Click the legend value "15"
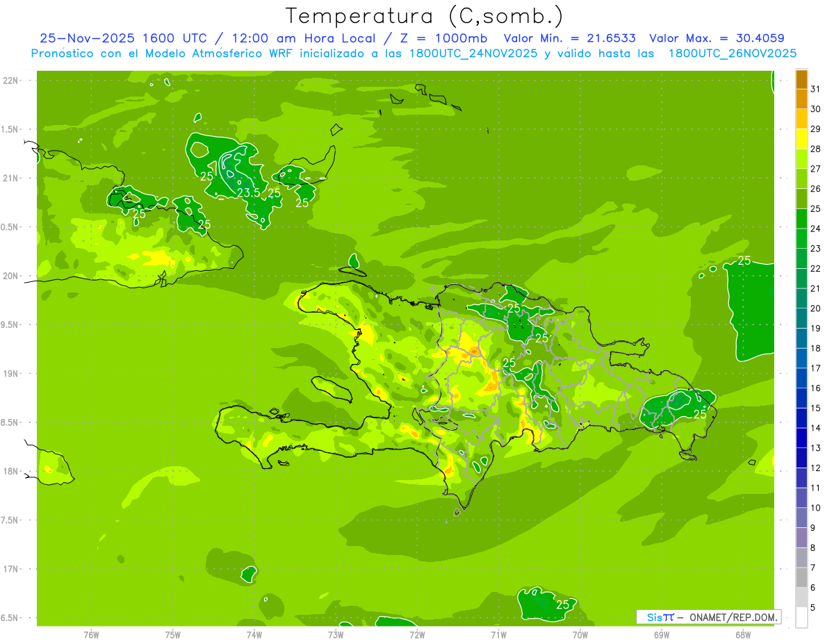This screenshot has width=834, height=644. pos(816,408)
